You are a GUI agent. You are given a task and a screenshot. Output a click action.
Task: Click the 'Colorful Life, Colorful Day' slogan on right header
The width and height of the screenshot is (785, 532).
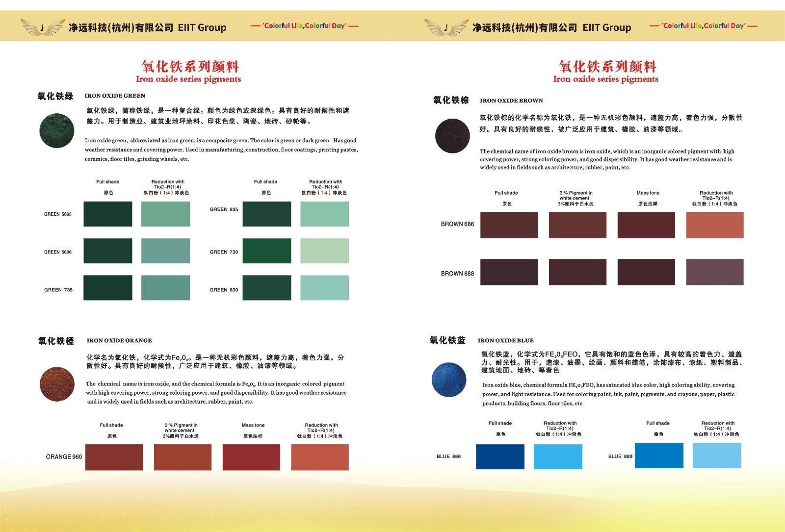click(703, 25)
